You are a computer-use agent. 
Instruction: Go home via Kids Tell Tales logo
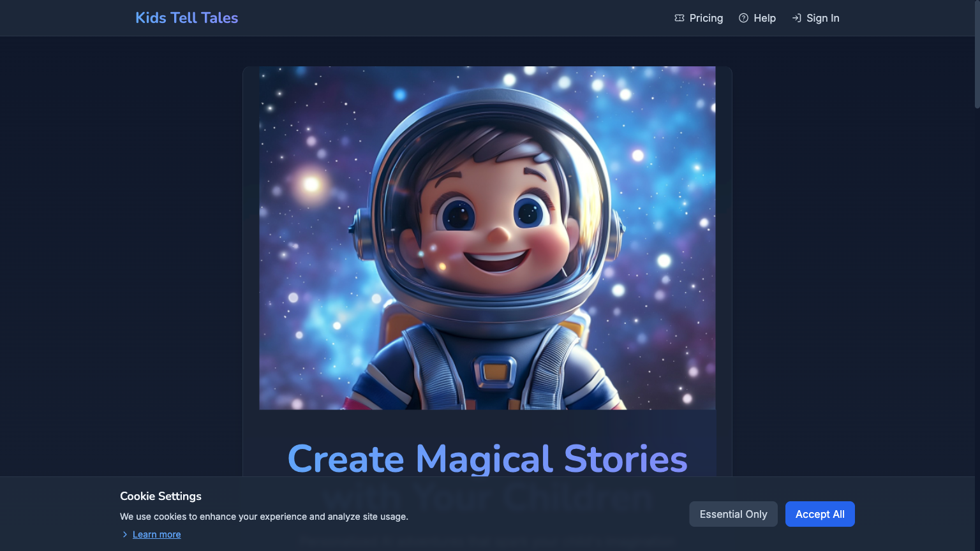186,18
